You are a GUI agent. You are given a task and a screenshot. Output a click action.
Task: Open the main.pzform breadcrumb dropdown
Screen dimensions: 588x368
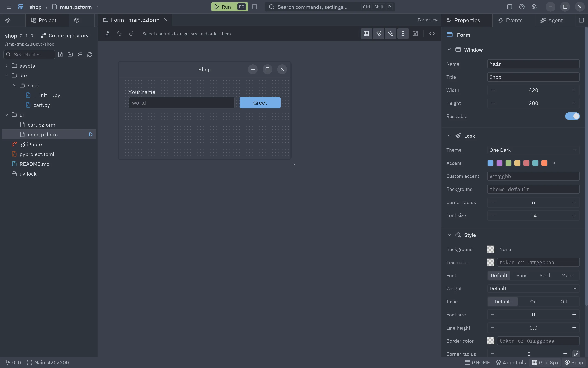coord(97,7)
